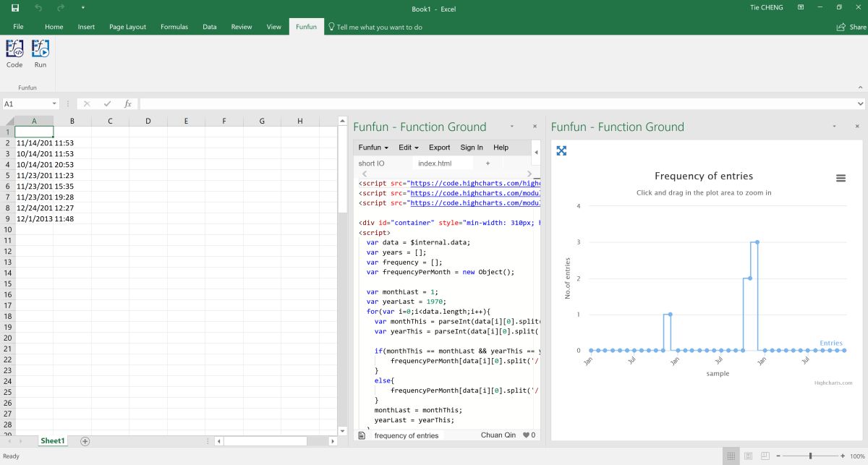Add a new sheet with plus icon
The height and width of the screenshot is (465, 868).
tap(85, 440)
